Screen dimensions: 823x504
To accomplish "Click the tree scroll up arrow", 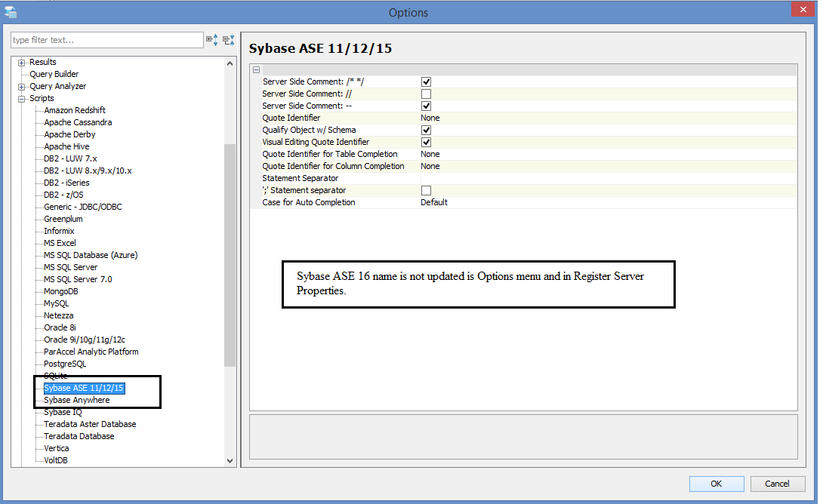I will (x=230, y=63).
